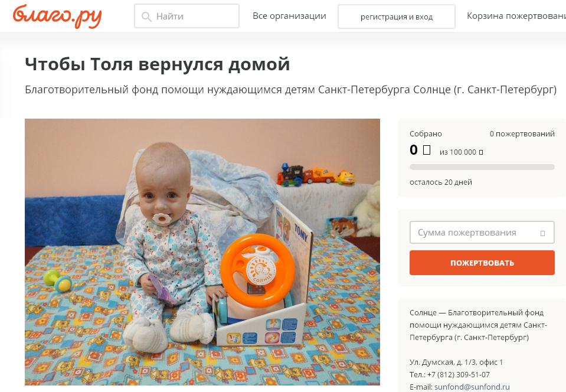The width and height of the screenshot is (566, 392).
Task: Click ruble icon inside donation amount field
Action: tap(542, 234)
